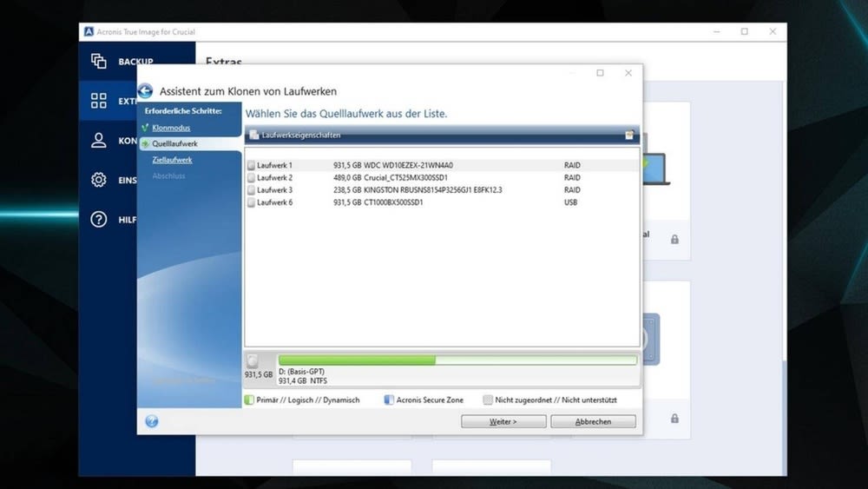Viewport: 868px width, 489px height.
Task: Click Laufwerk 3 drive icon
Action: pos(252,190)
